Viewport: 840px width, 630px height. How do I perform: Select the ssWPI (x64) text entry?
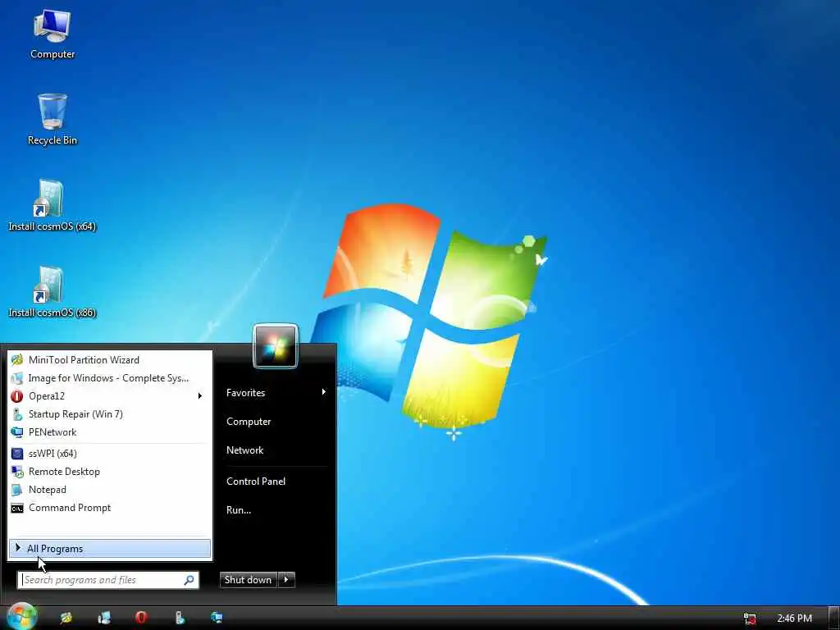point(52,454)
